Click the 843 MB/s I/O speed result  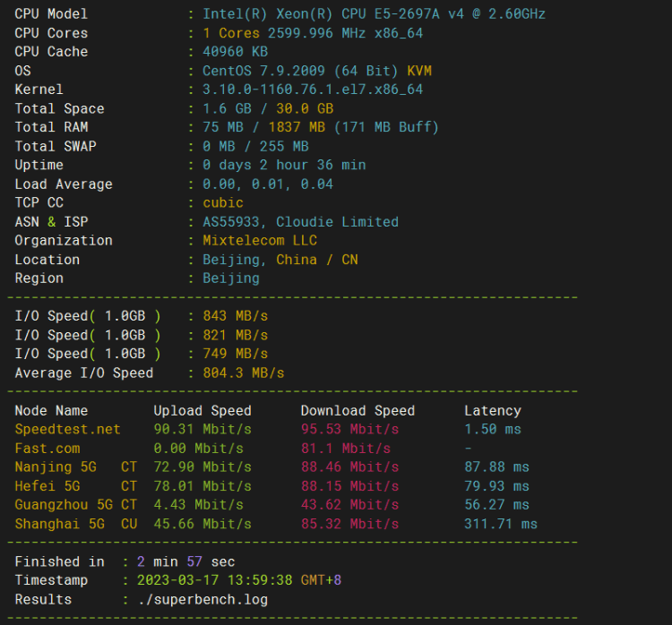tap(235, 316)
